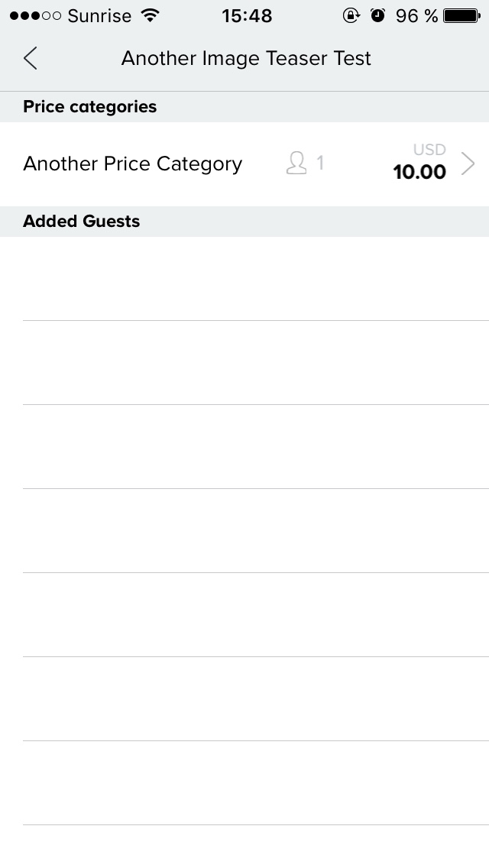Tap the 10.00 price amount
Screen dimensions: 489x868
pyautogui.click(x=419, y=172)
